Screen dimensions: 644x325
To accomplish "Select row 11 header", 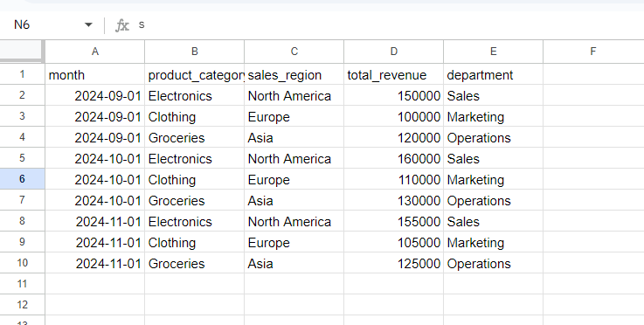I will 22,284.
